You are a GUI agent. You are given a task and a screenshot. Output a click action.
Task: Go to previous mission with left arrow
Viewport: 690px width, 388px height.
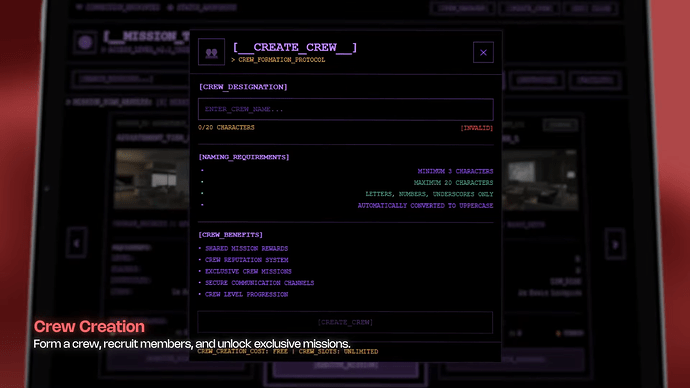77,243
